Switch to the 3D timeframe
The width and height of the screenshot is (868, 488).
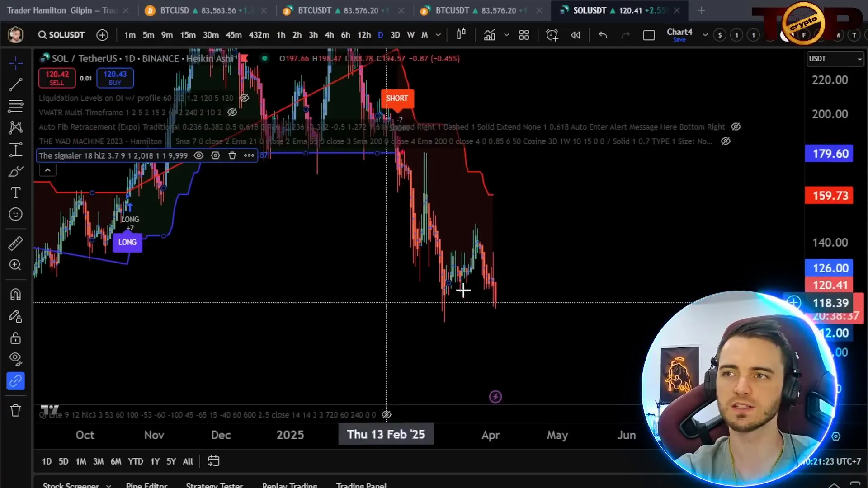pos(395,35)
